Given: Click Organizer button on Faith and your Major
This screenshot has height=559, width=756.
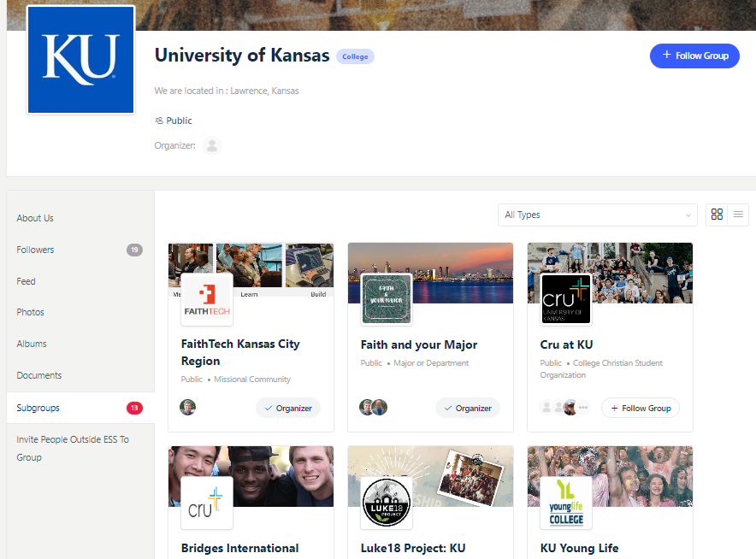Looking at the screenshot, I should click(468, 409).
